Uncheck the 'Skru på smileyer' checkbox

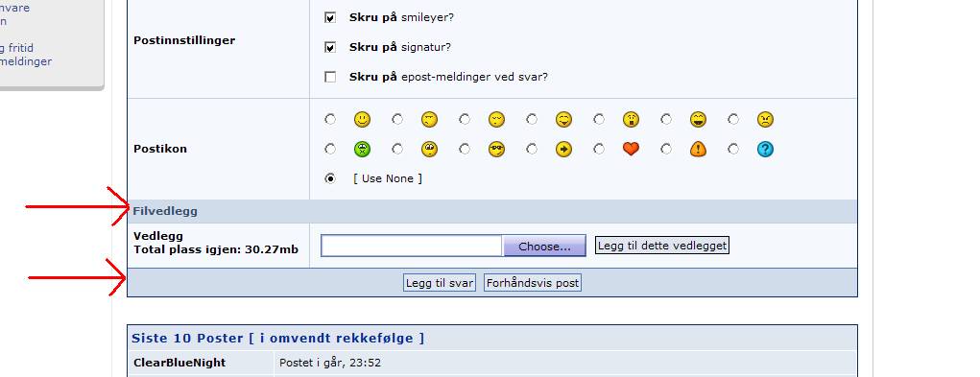click(x=330, y=17)
